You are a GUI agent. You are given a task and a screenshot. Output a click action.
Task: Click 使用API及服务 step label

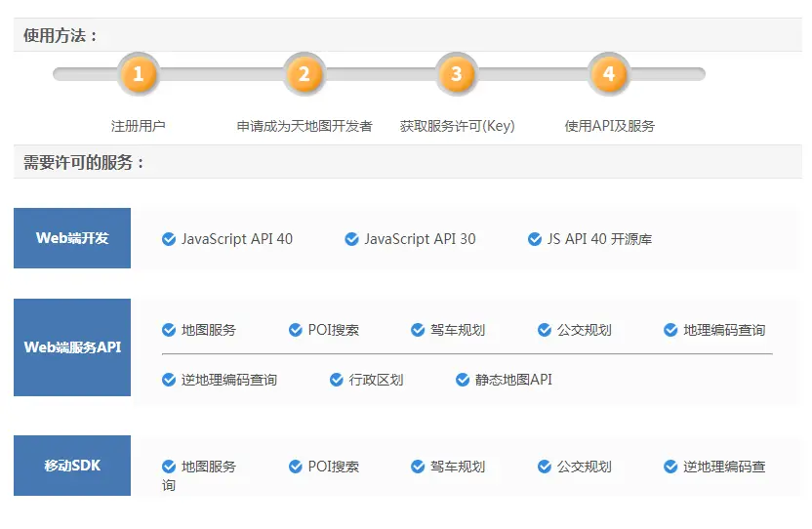tap(610, 126)
